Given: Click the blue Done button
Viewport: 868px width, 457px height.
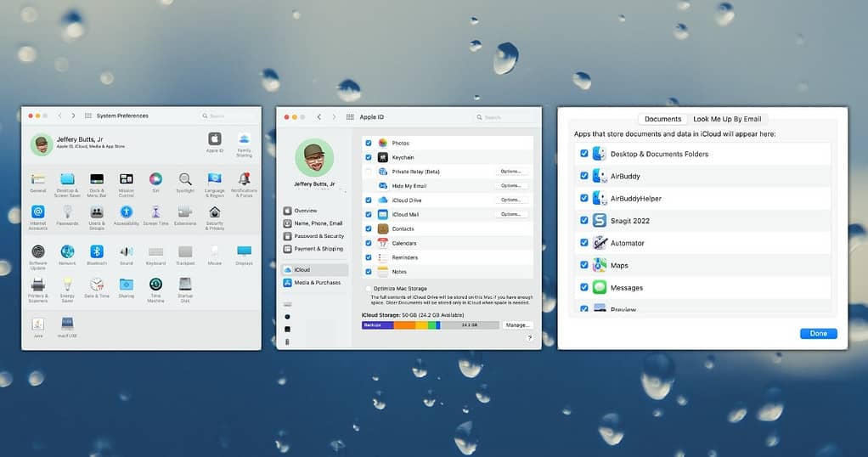Looking at the screenshot, I should coord(818,334).
